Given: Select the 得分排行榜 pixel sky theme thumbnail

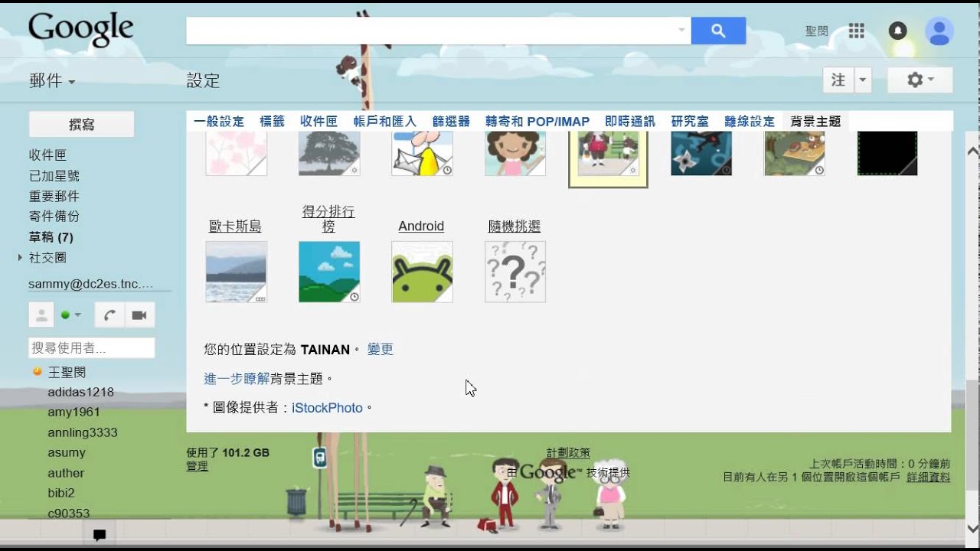Looking at the screenshot, I should coord(329,272).
